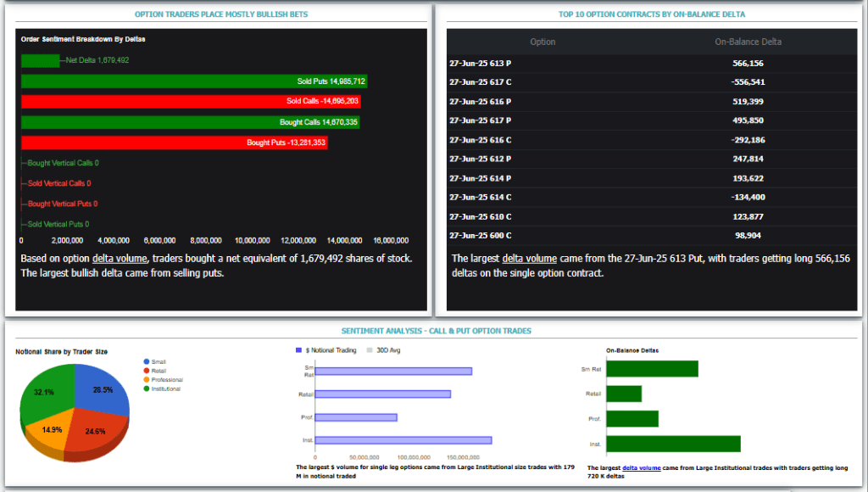The image size is (868, 492).
Task: Toggle the $ Notional Trading legend swatch
Action: [x=299, y=350]
